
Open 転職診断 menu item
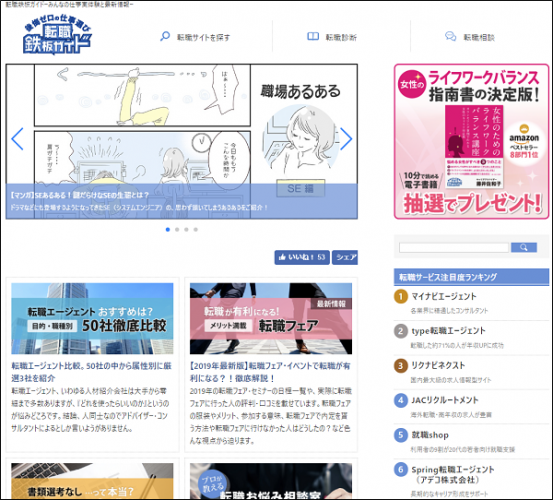click(x=341, y=37)
